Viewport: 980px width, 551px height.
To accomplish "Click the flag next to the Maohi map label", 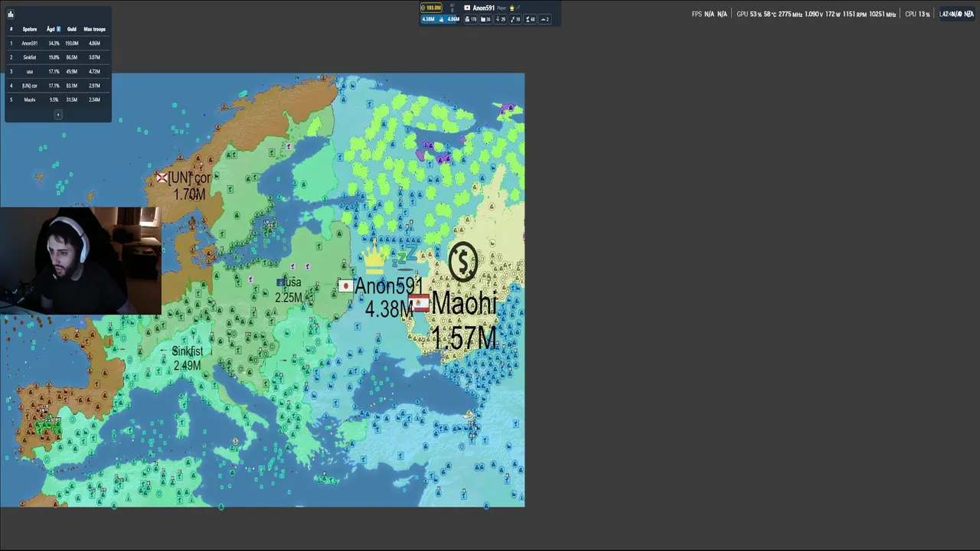I will click(x=418, y=302).
